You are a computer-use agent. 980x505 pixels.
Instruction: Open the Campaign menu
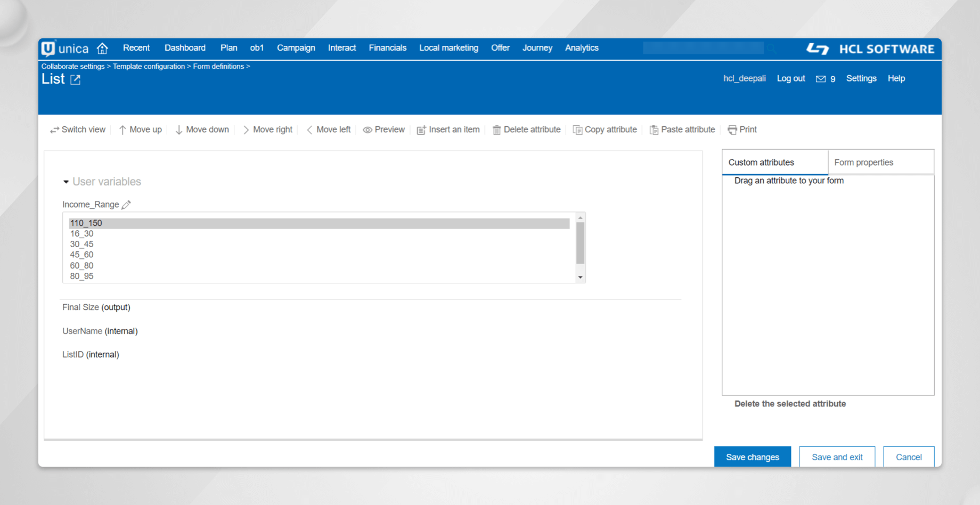click(296, 48)
